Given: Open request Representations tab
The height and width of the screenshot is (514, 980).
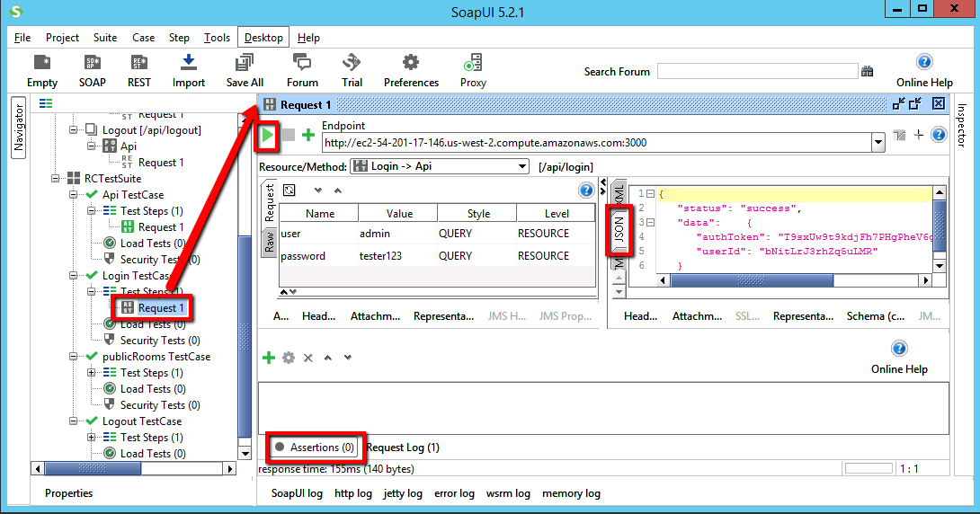Looking at the screenshot, I should (443, 316).
